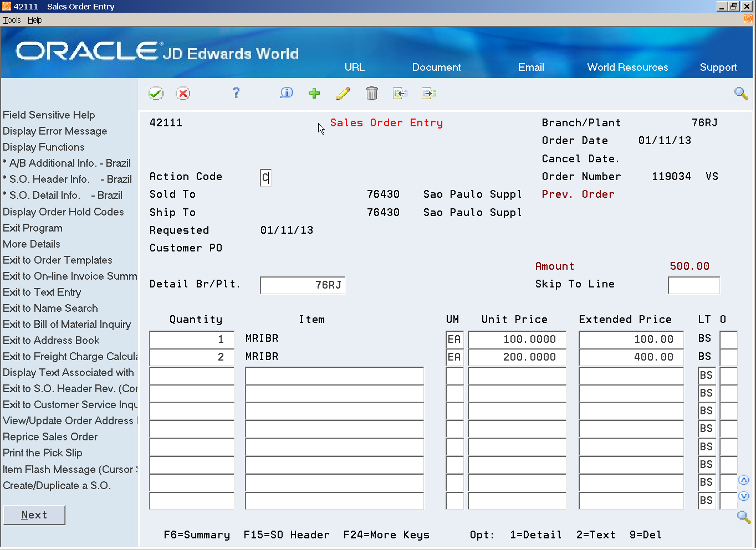Choose Exit to Text Entry

tap(42, 292)
